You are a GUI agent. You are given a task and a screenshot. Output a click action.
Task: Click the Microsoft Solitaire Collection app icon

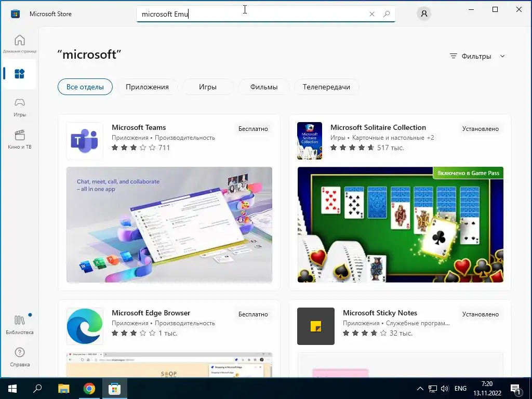point(310,141)
